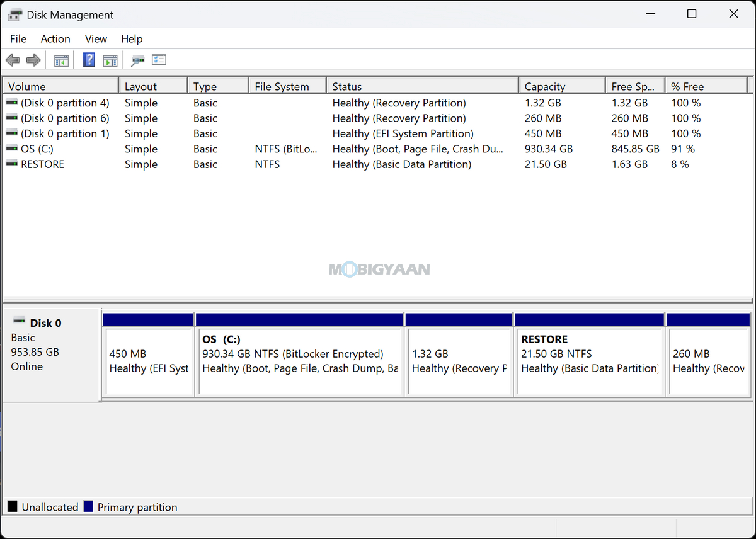Click the 21.50 GB capacity cell
Screen dimensions: 756x539
pos(546,164)
